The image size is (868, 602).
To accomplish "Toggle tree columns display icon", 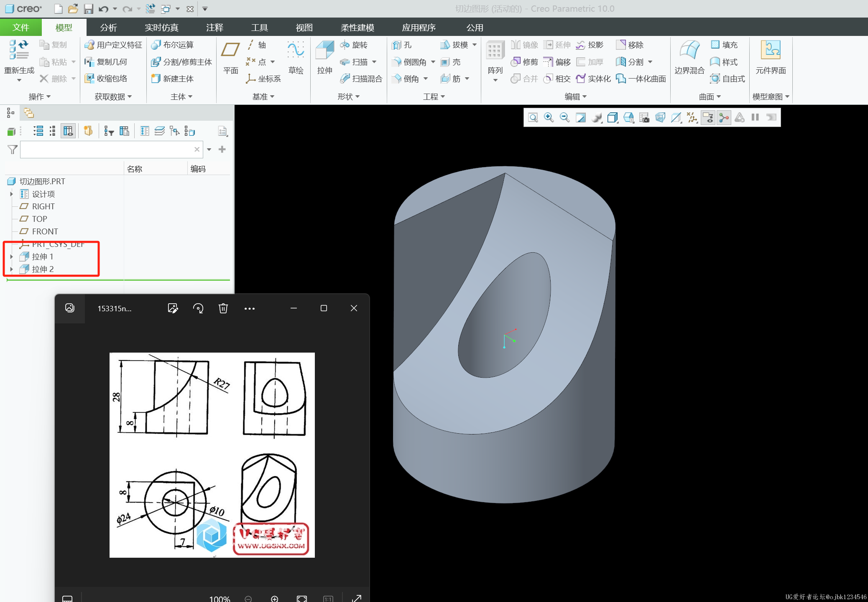I will click(68, 131).
